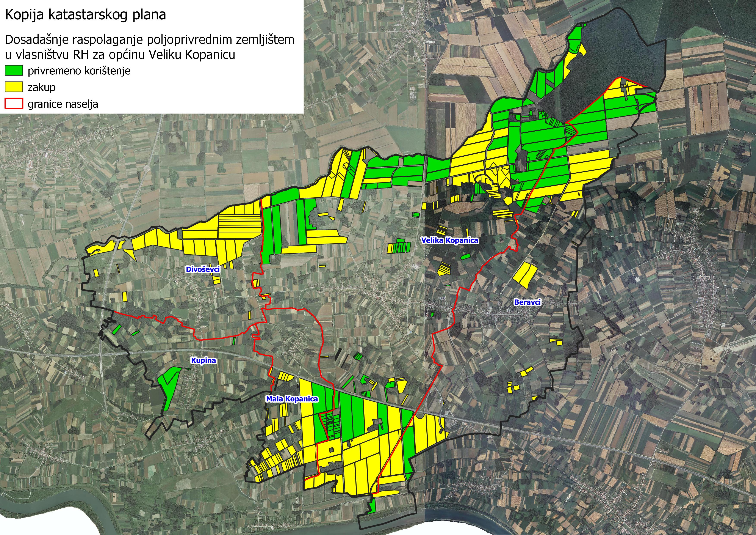
Task: Click the 'Mala Kopanica' settlement label
Action: [x=292, y=399]
